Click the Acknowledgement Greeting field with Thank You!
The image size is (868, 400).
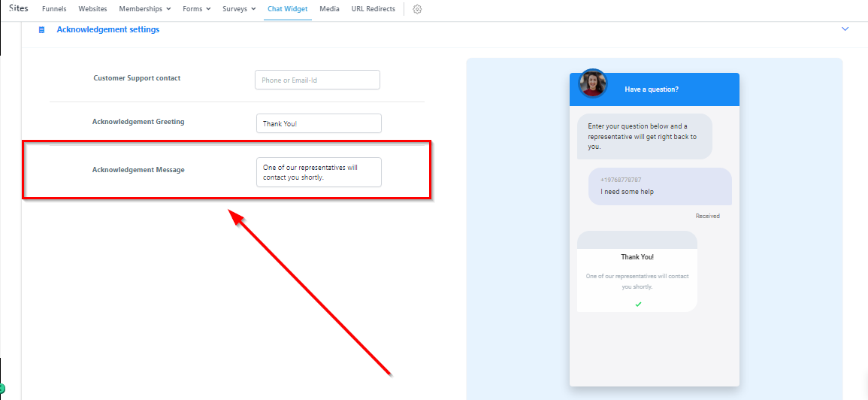coord(319,123)
